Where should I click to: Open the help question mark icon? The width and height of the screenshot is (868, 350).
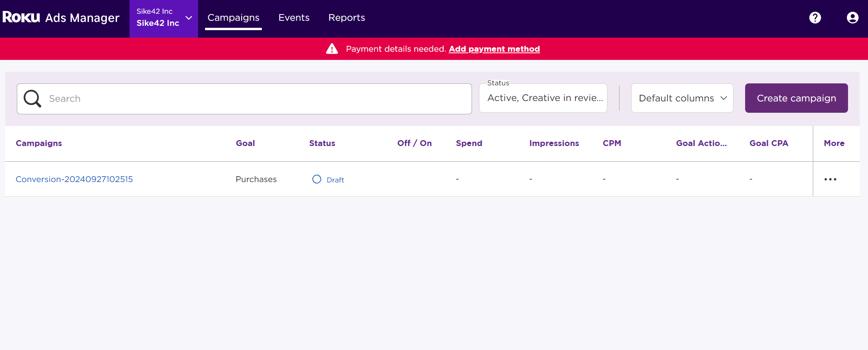pyautogui.click(x=815, y=18)
